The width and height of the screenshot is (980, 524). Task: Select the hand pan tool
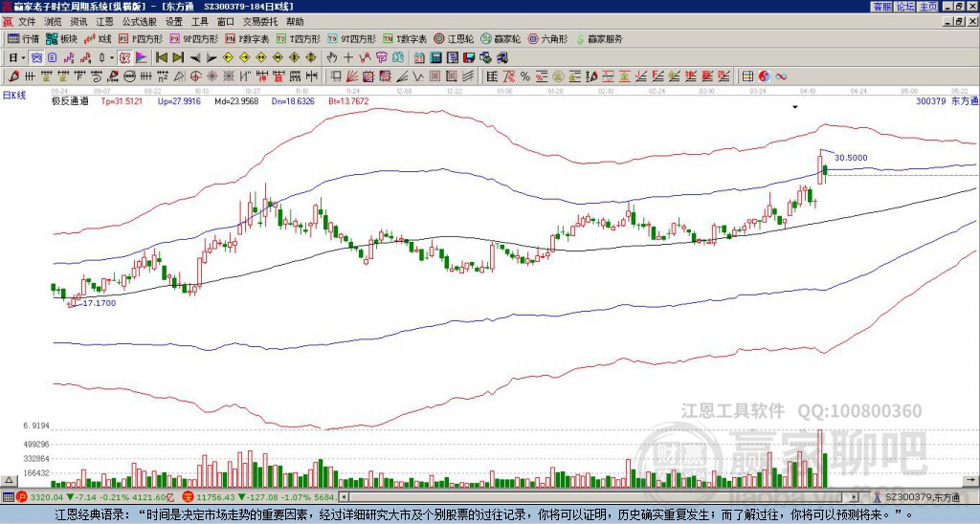(332, 57)
